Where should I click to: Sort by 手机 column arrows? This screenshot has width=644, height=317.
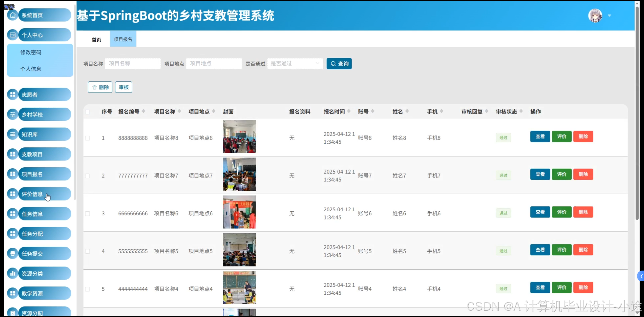pos(441,111)
